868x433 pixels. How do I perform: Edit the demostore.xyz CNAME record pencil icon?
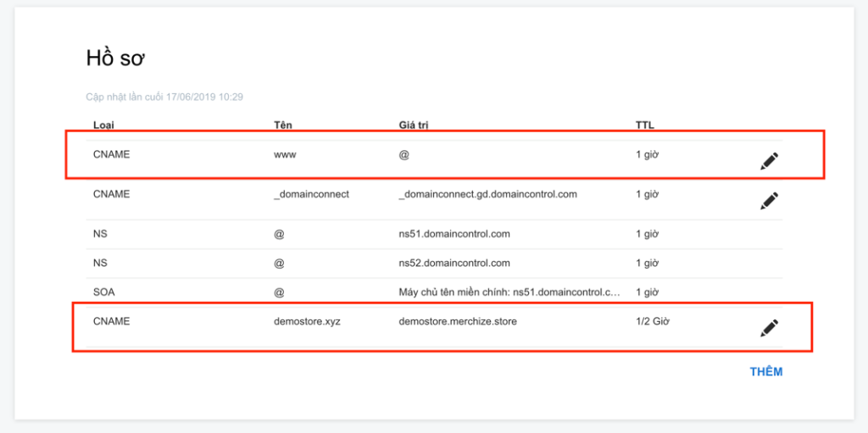[x=769, y=328]
